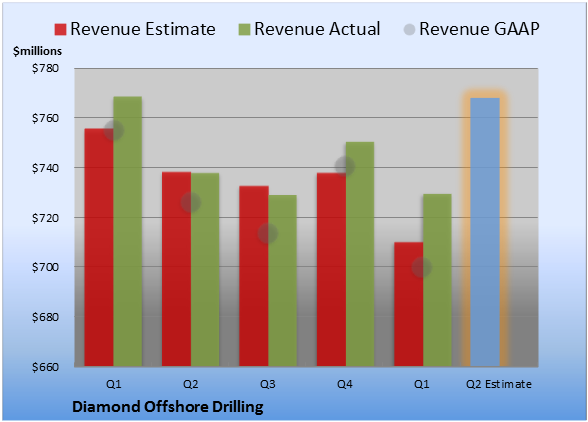The height and width of the screenshot is (422, 588).
Task: Click the $740 axis value
Action: (45, 168)
